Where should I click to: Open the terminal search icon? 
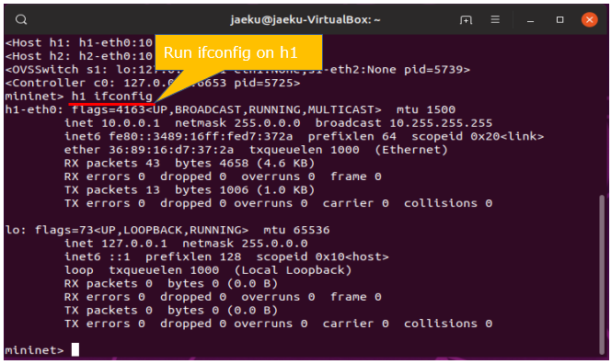[21, 19]
